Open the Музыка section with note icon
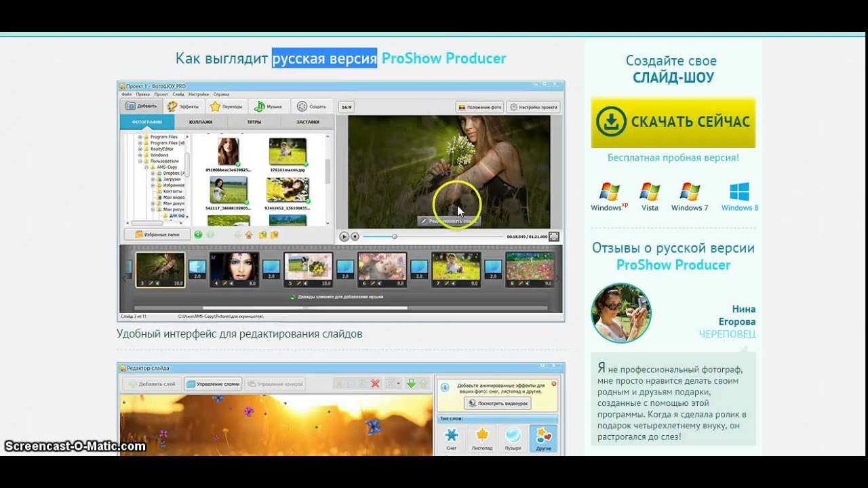The image size is (868, 488). tap(269, 106)
